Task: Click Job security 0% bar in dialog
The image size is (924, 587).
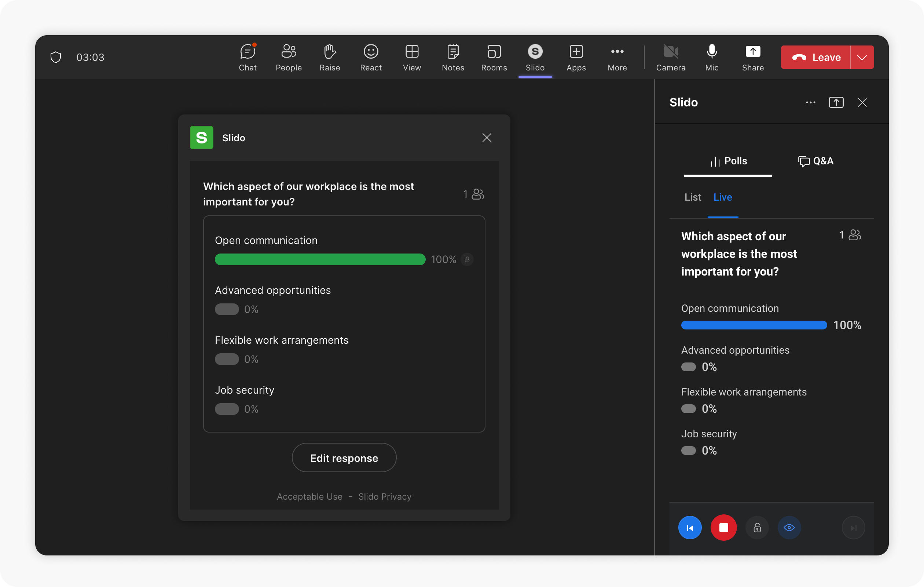Action: (x=227, y=409)
